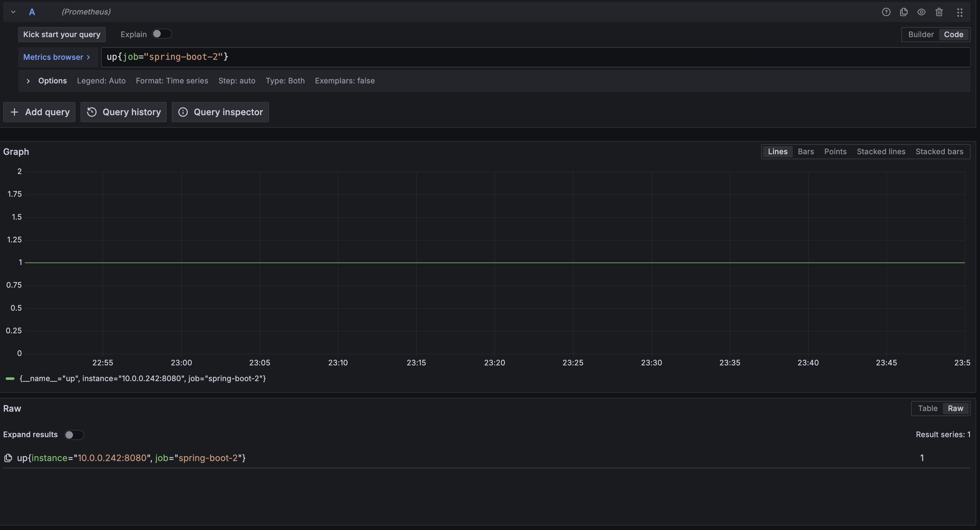Show raw results in Table view
980x530 pixels.
point(928,408)
